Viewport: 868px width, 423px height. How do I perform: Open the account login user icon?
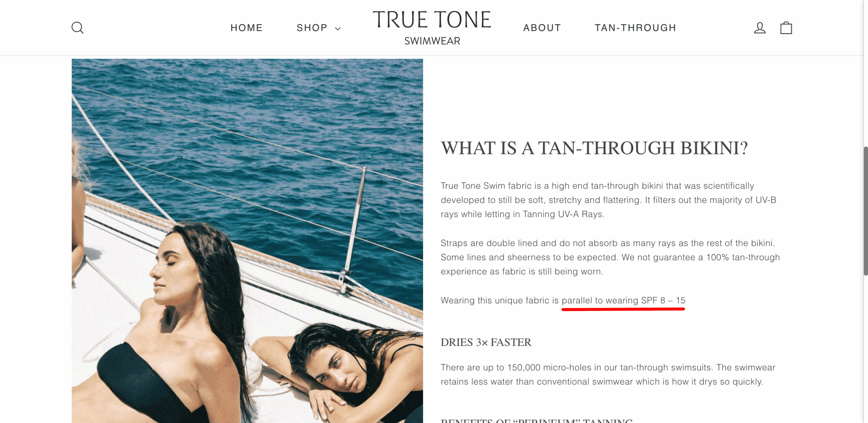click(x=760, y=28)
